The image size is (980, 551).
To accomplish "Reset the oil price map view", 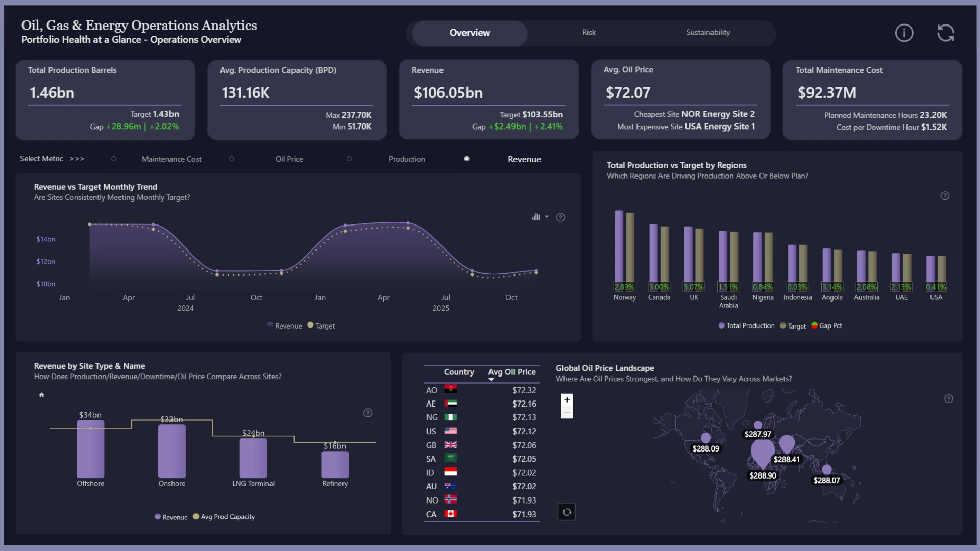I will 567,512.
